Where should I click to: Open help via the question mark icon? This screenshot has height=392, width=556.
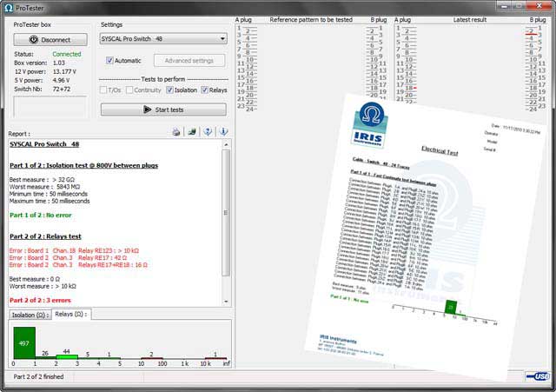(x=208, y=131)
